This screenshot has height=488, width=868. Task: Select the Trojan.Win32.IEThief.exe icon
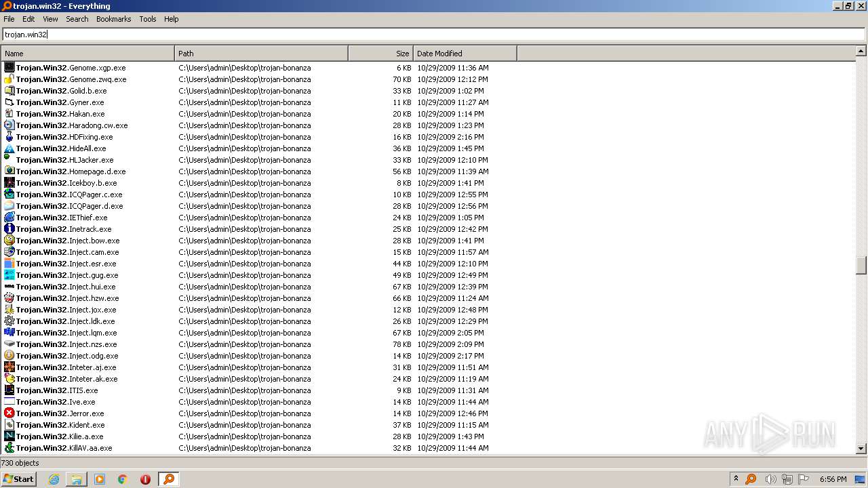click(x=9, y=218)
